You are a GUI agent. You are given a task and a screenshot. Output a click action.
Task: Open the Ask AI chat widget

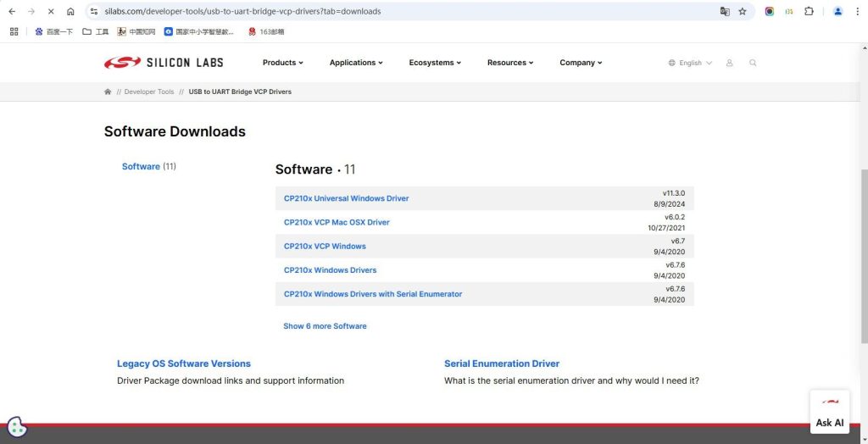pyautogui.click(x=829, y=411)
